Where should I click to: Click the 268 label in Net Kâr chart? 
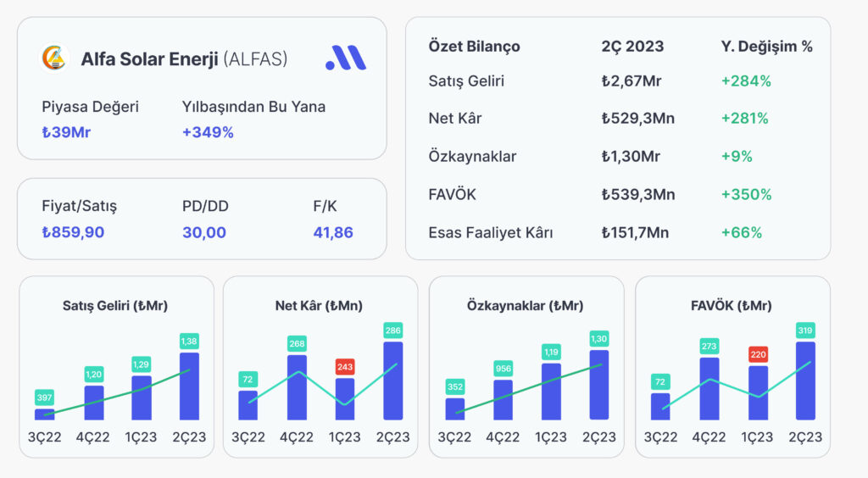tap(298, 343)
